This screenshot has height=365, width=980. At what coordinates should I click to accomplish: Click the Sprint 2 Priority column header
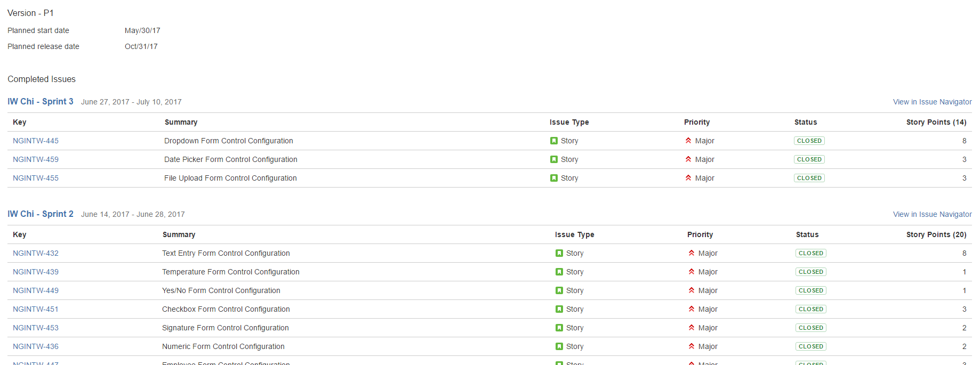(700, 234)
